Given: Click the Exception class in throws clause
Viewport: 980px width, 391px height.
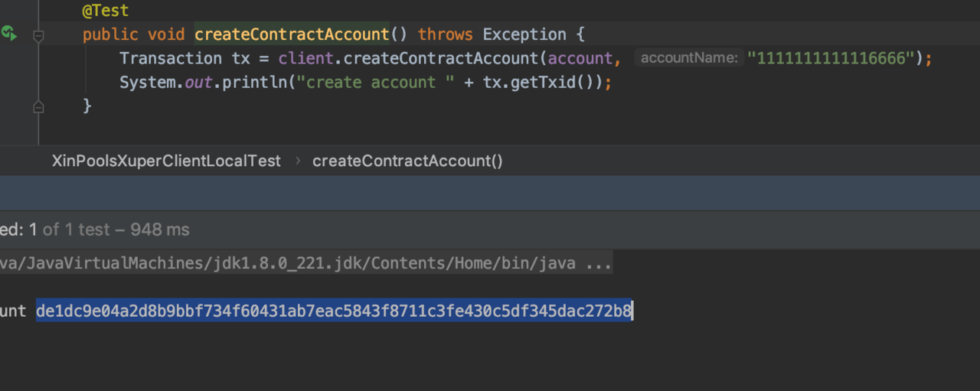Looking at the screenshot, I should [x=524, y=34].
